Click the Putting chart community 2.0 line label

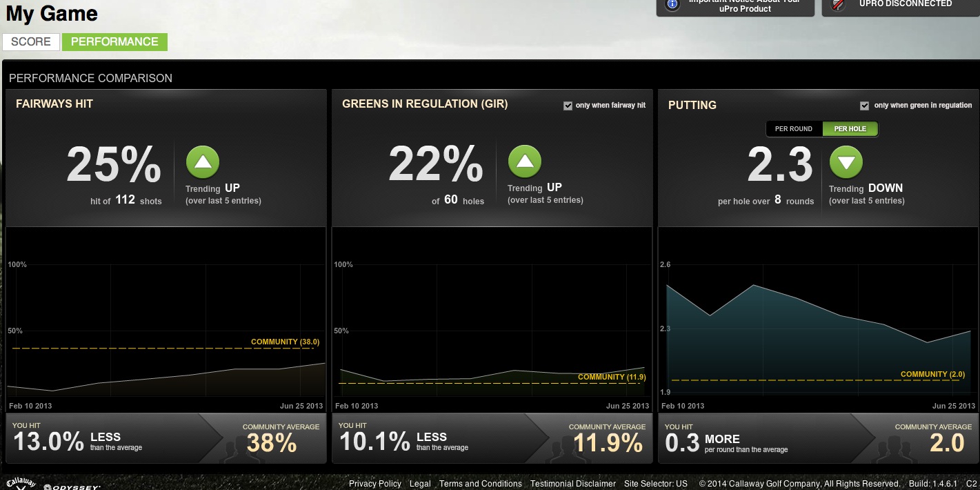(932, 374)
